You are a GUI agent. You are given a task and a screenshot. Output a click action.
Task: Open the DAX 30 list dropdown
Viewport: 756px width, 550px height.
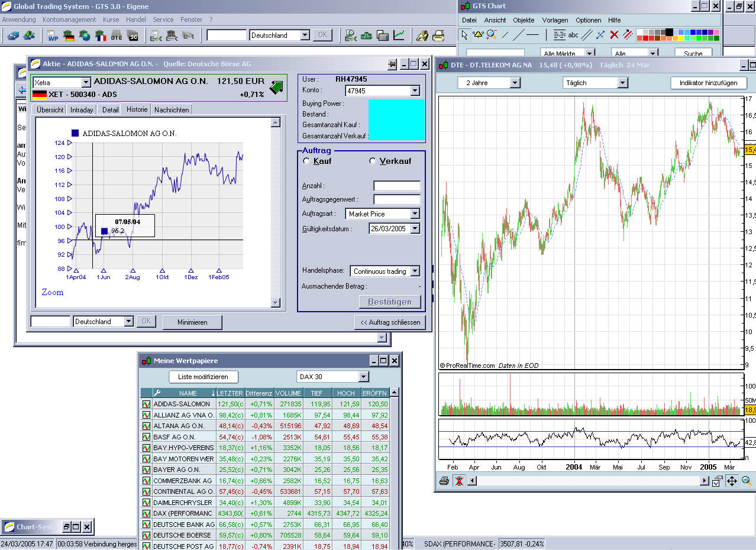pos(363,377)
